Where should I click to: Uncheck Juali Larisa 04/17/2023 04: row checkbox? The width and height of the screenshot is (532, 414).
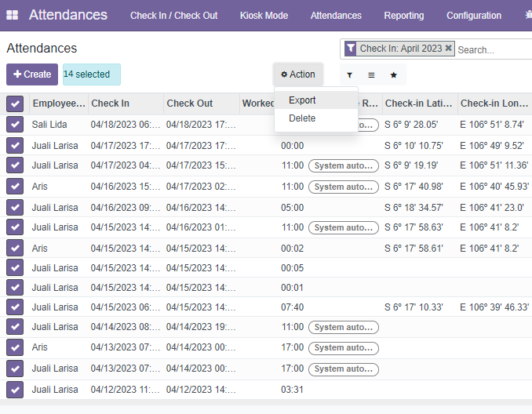[x=15, y=165]
